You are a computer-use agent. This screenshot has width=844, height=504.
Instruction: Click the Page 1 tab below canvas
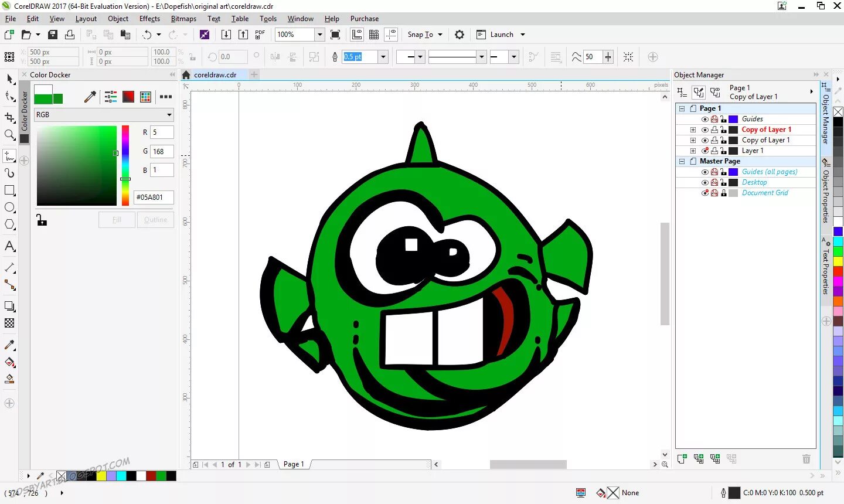click(294, 464)
